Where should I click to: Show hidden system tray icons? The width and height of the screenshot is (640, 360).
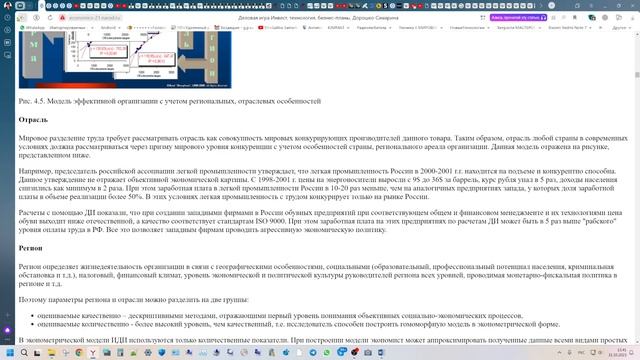[559, 353]
